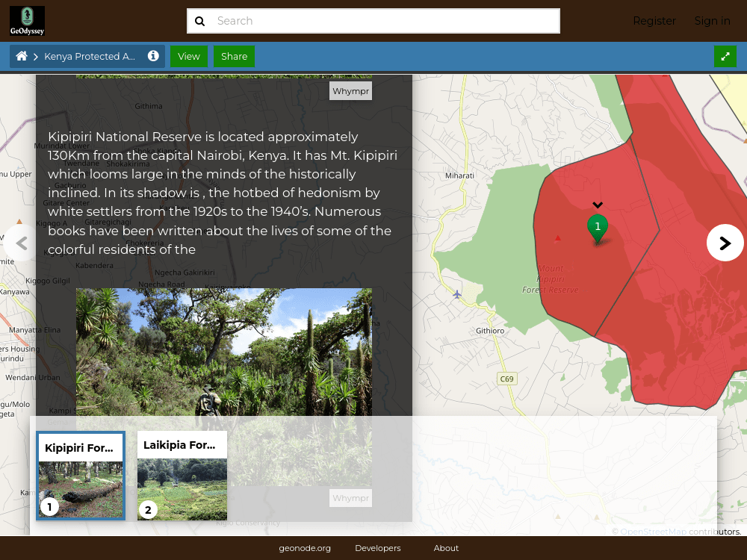Image resolution: width=747 pixels, height=560 pixels.
Task: Click the search magnifier icon
Action: click(x=200, y=21)
